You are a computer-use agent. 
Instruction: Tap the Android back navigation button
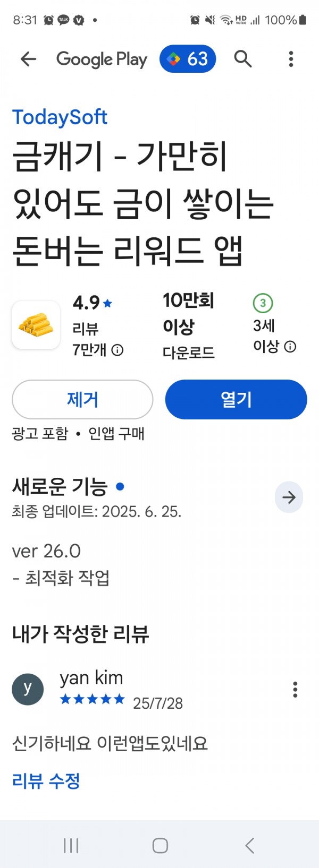coord(249,845)
